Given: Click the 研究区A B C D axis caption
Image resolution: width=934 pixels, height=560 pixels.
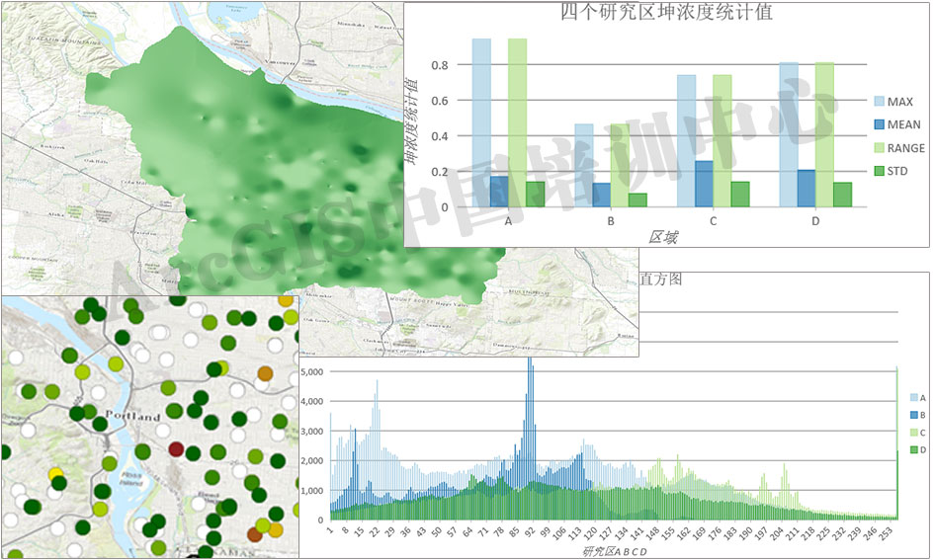Looking at the screenshot, I should click(x=614, y=552).
